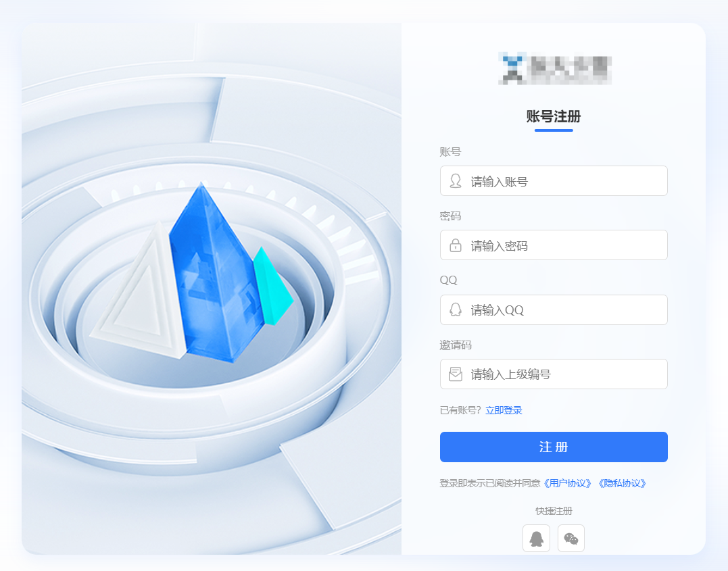Viewport: 728px width, 571px height.
Task: Select the 账号注册 tab heading
Action: (x=554, y=116)
